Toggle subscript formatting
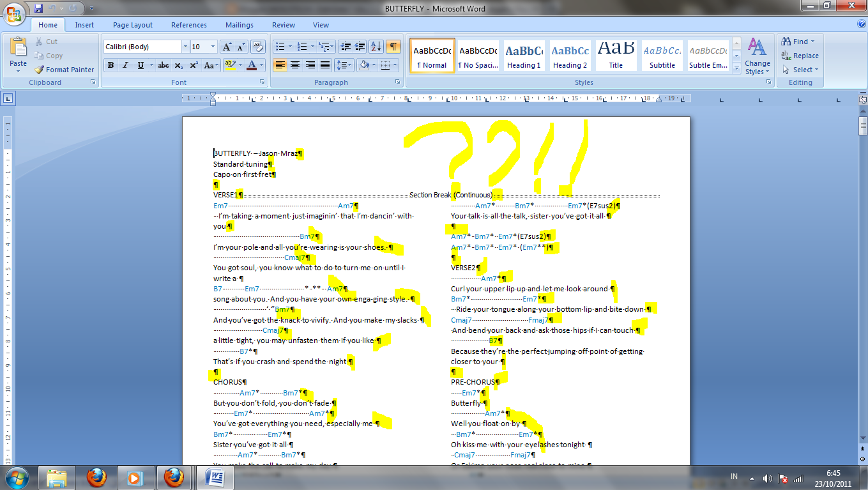 coord(179,65)
